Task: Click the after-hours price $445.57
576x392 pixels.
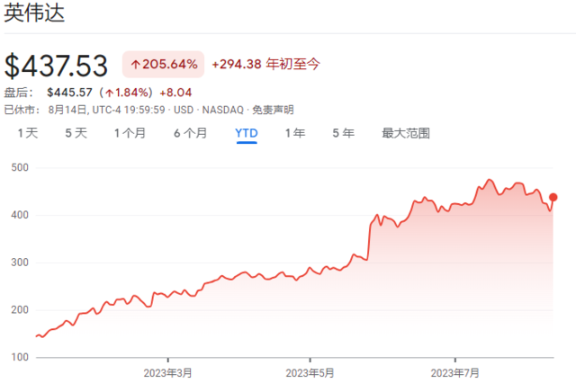Action: [69, 93]
